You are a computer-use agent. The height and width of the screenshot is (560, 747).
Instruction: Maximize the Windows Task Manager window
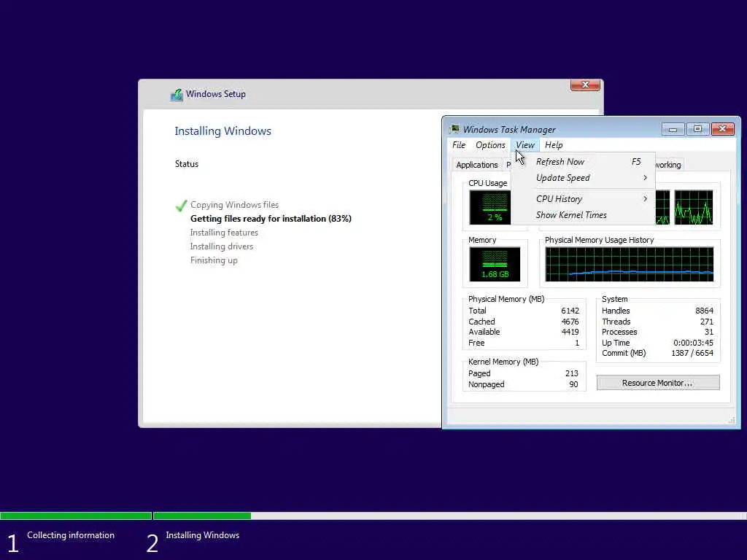pos(697,129)
